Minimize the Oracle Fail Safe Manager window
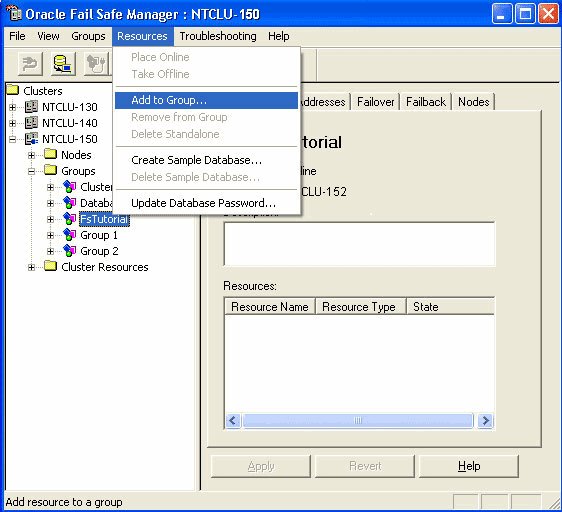562x512 pixels. (501, 14)
